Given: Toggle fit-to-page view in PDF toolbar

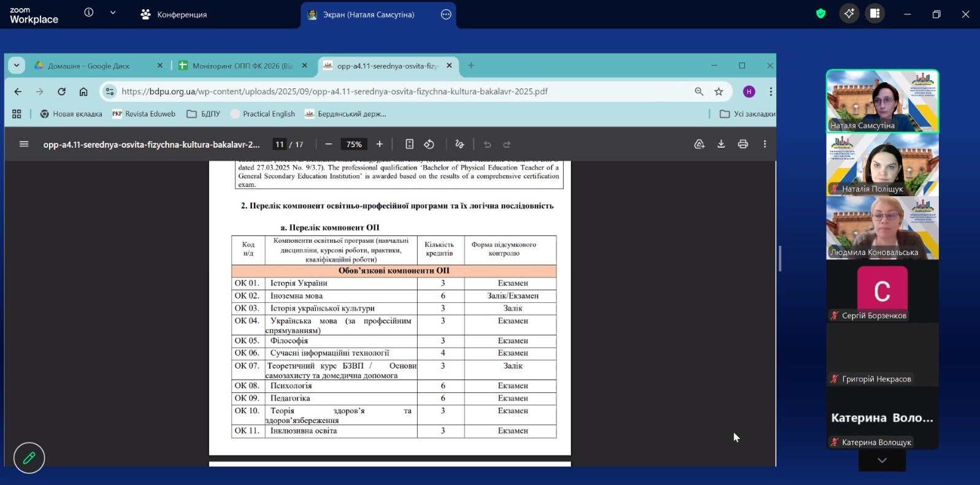Looking at the screenshot, I should coord(409,144).
